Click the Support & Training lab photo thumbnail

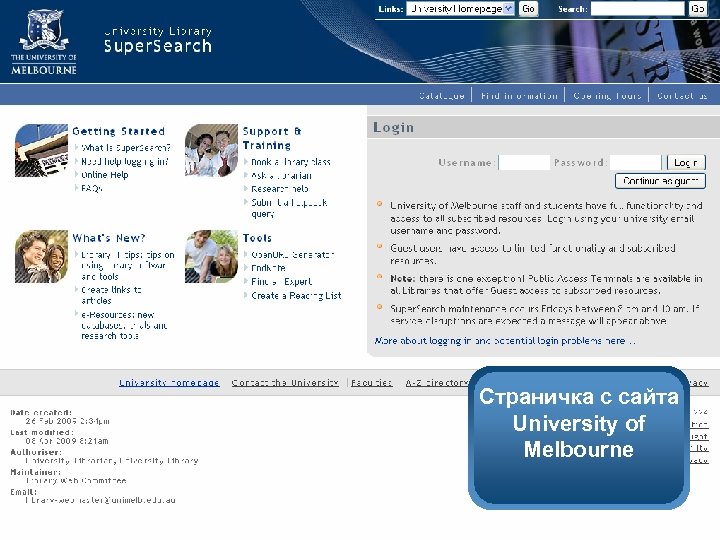click(211, 150)
